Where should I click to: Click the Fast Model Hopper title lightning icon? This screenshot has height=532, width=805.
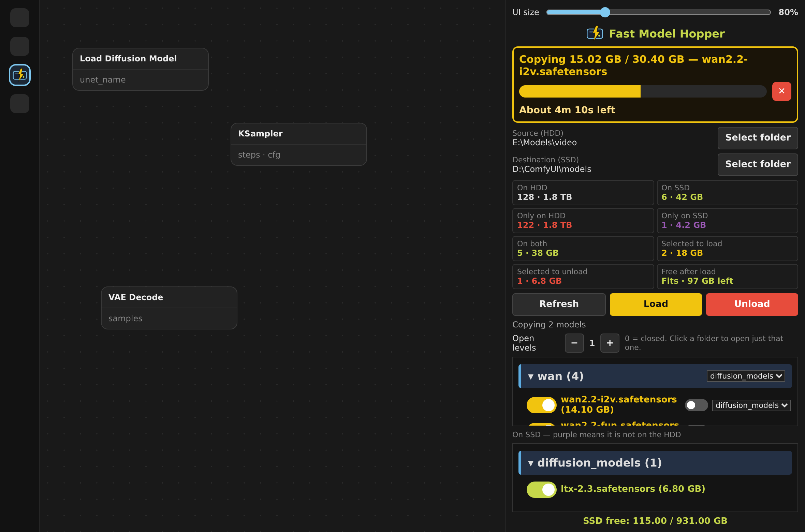click(x=595, y=33)
